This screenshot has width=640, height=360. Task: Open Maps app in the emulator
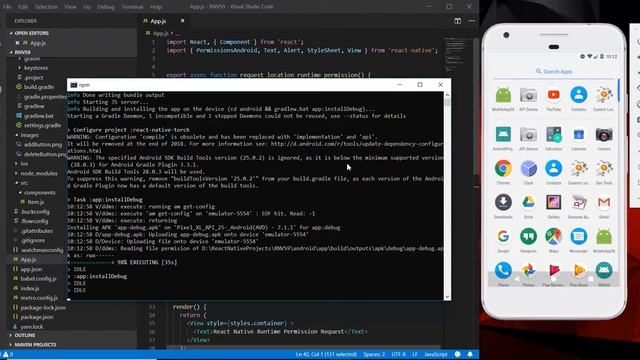(553, 236)
